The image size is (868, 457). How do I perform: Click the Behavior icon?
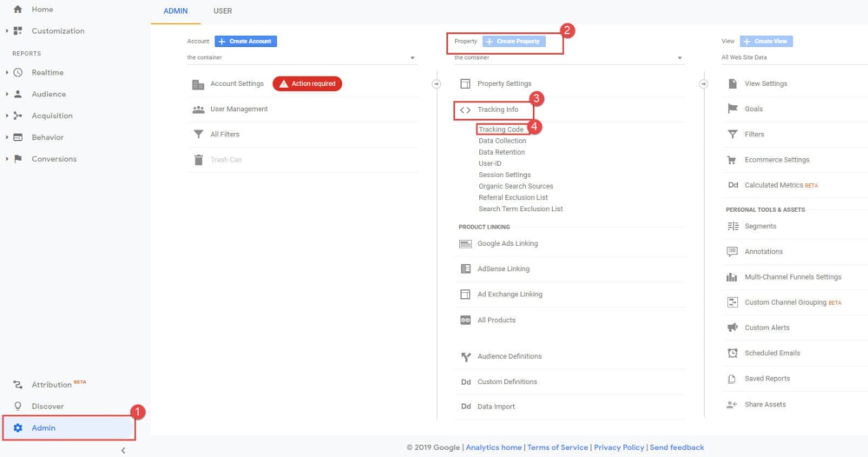click(x=17, y=137)
